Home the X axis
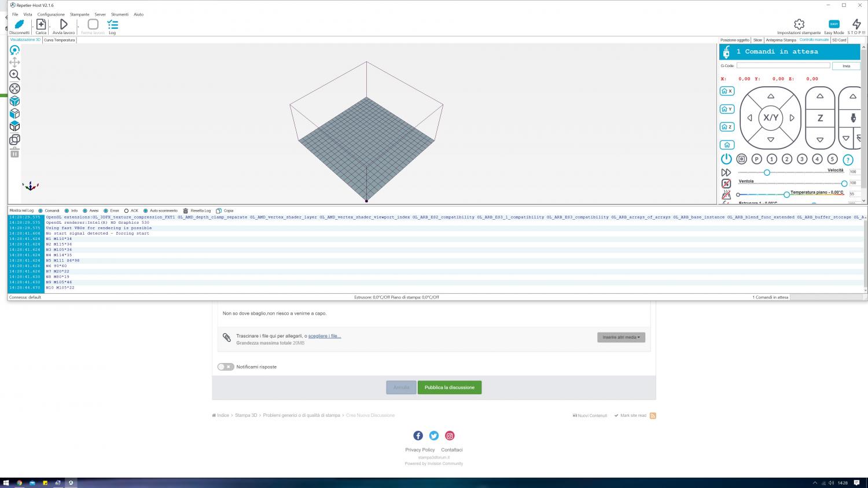Viewport: 868px width, 488px height. tap(727, 91)
